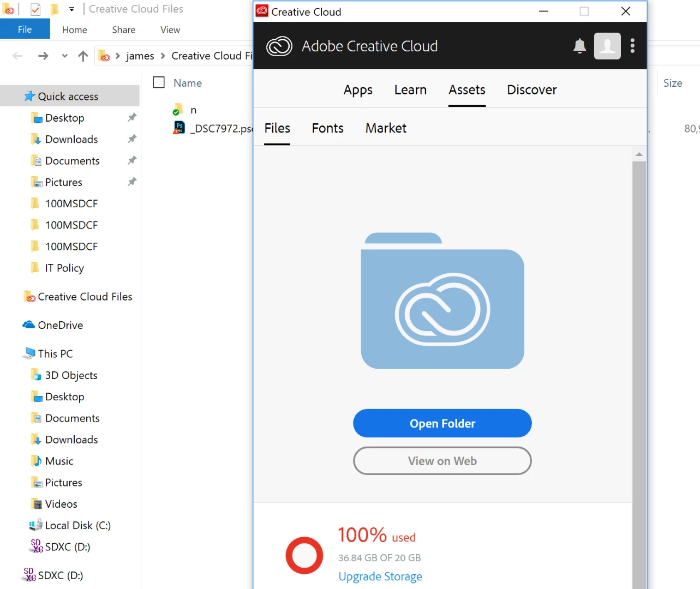Image resolution: width=700 pixels, height=589 pixels.
Task: Open pinned Downloads under Quick access
Action: click(71, 139)
